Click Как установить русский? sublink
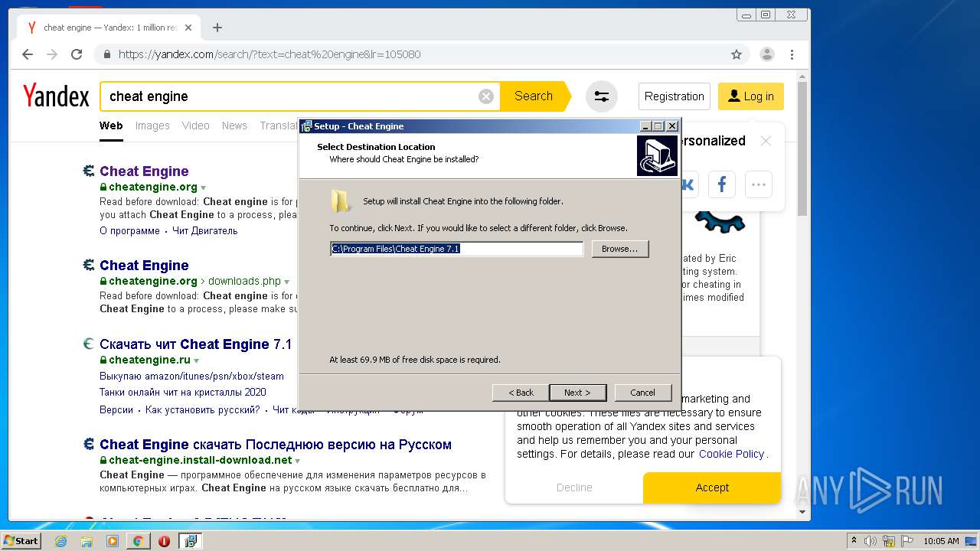This screenshot has height=551, width=980. (x=203, y=410)
